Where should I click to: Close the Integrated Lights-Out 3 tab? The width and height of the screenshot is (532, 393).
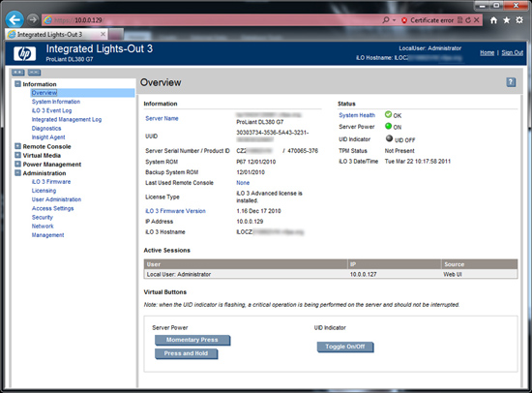(103, 34)
